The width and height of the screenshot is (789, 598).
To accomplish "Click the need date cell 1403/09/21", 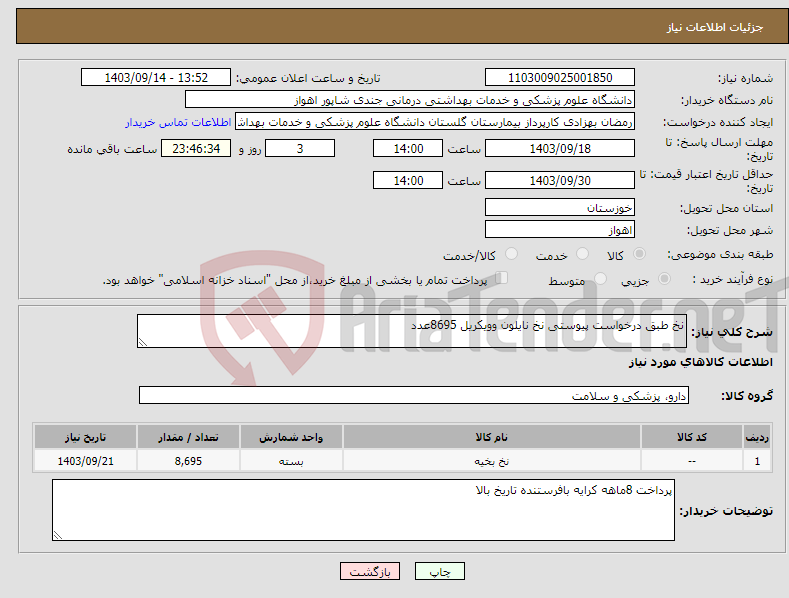I will coord(86,461).
